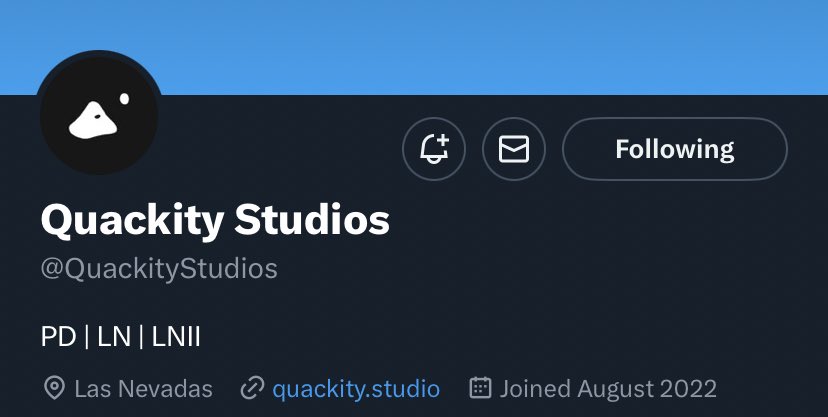Open the Quackity Studios profile picture

click(x=99, y=113)
